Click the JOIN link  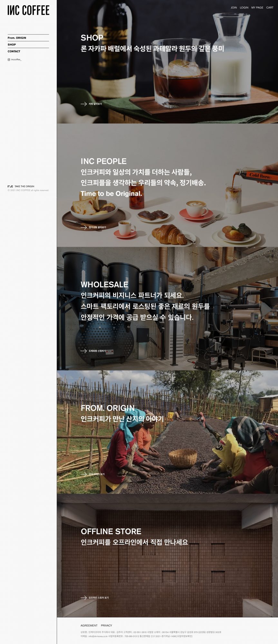tap(234, 7)
